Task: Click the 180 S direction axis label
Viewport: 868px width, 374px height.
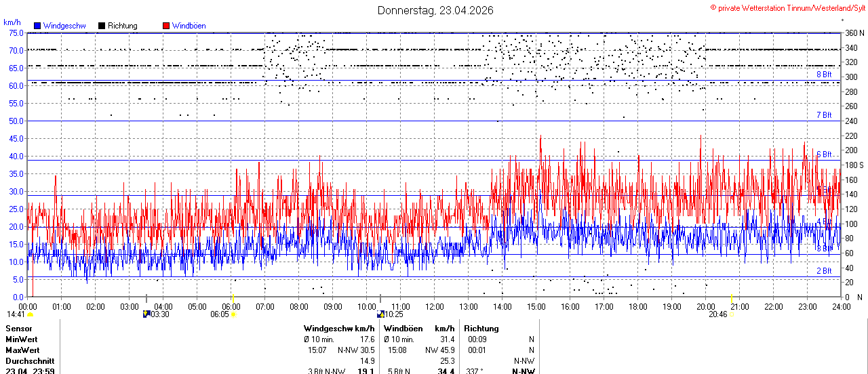Action: tap(854, 165)
